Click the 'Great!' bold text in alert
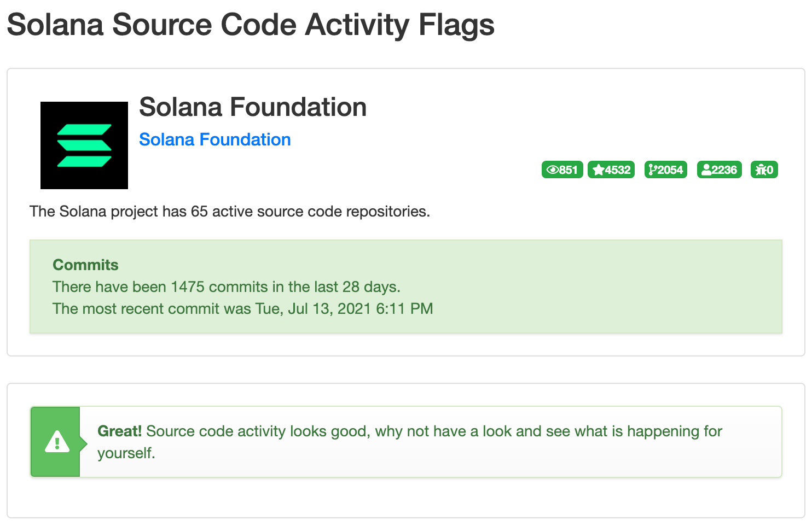 click(x=119, y=431)
